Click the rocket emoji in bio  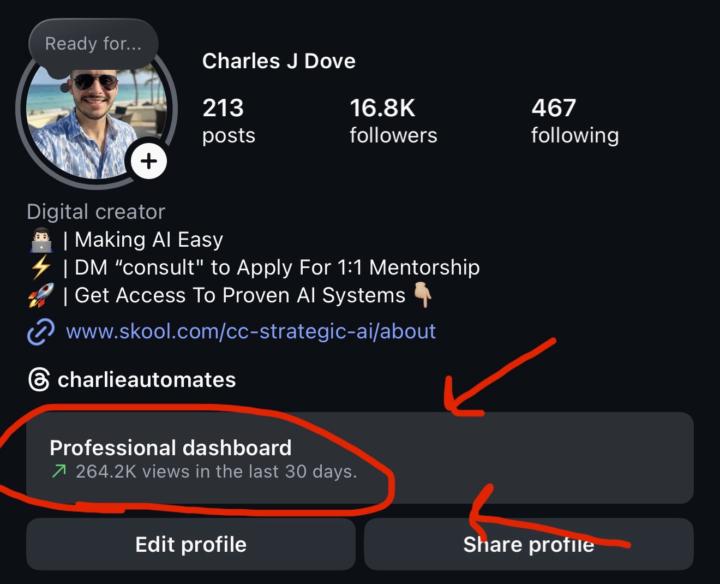[x=41, y=296]
